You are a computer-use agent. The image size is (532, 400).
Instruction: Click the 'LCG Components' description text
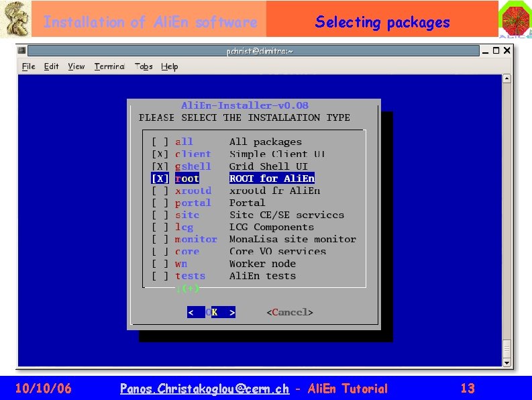272,227
